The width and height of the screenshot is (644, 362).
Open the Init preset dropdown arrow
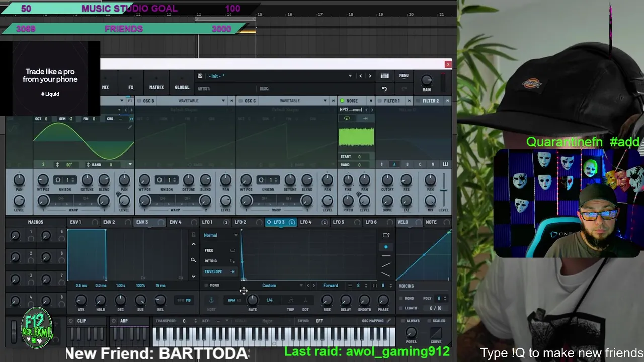point(350,76)
